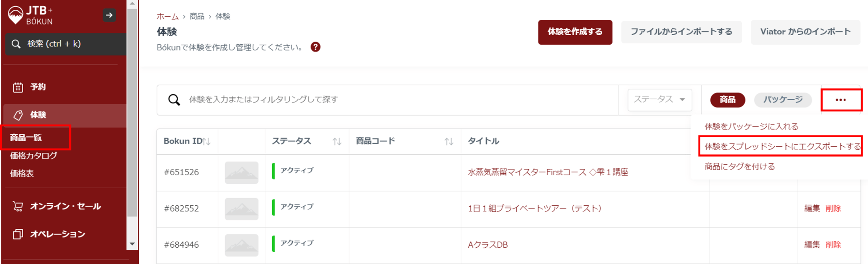The width and height of the screenshot is (868, 264).
Task: Click the JTB Bókun logo icon
Action: [15, 15]
